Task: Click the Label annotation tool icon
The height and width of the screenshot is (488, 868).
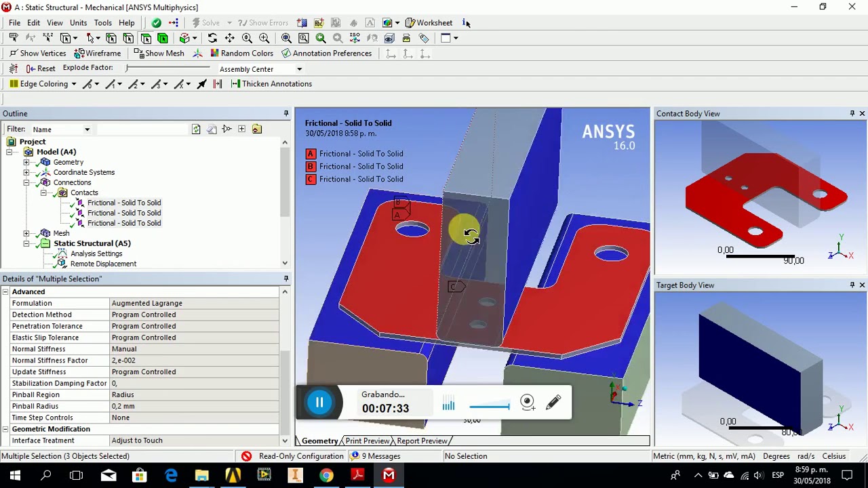Action: (14, 38)
